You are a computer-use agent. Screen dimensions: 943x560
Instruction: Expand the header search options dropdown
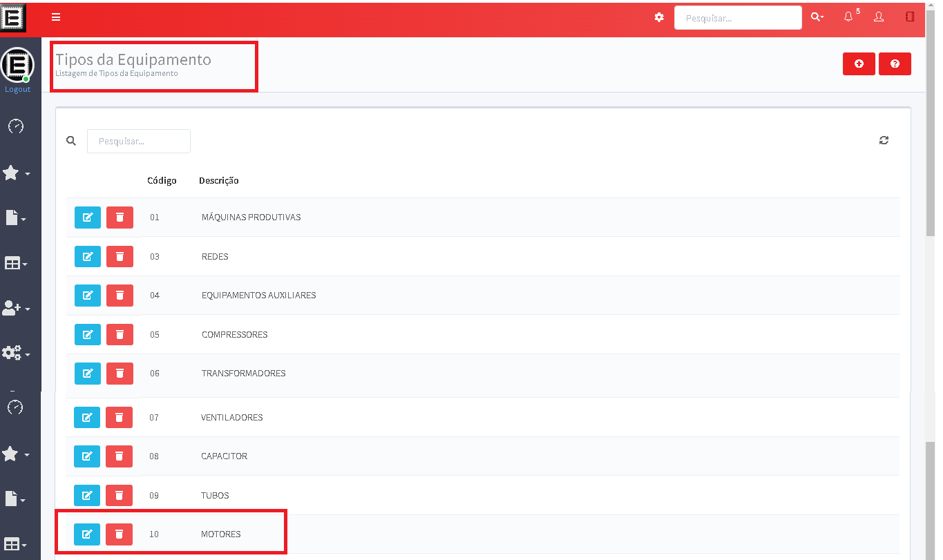[x=817, y=17]
